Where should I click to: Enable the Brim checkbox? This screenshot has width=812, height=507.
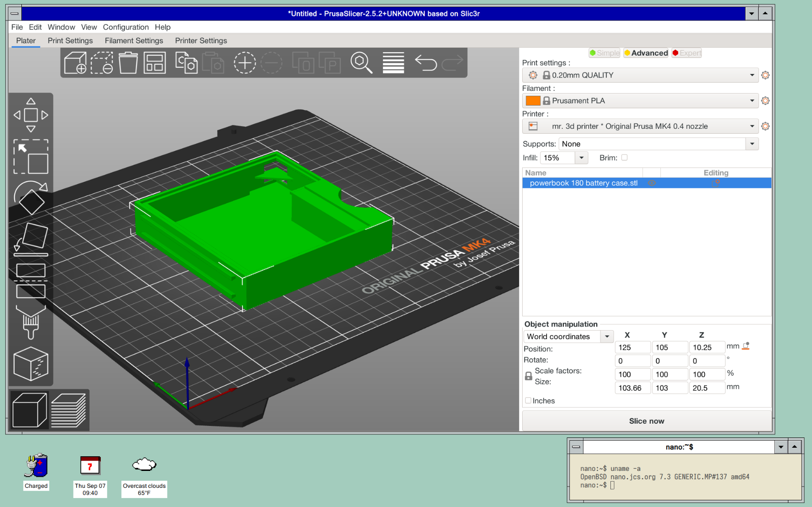(x=624, y=157)
